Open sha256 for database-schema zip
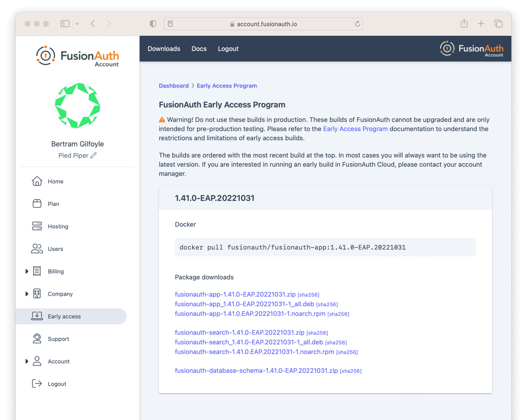 coord(351,371)
